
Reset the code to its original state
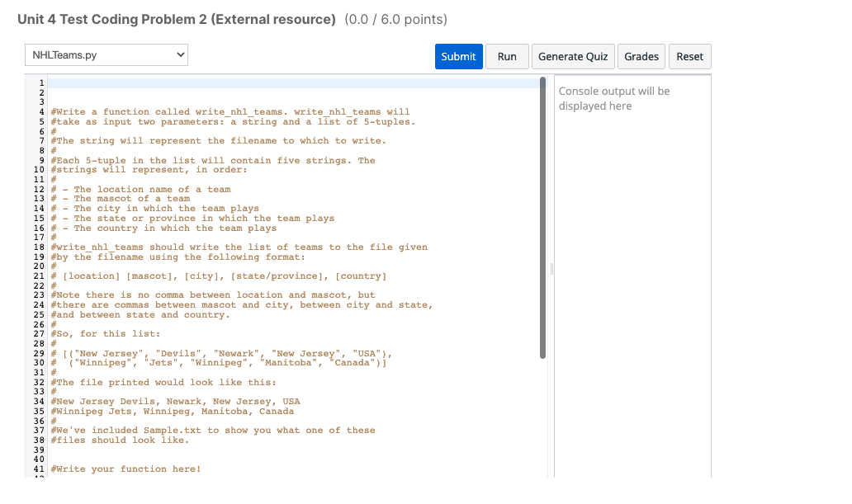[x=689, y=56]
